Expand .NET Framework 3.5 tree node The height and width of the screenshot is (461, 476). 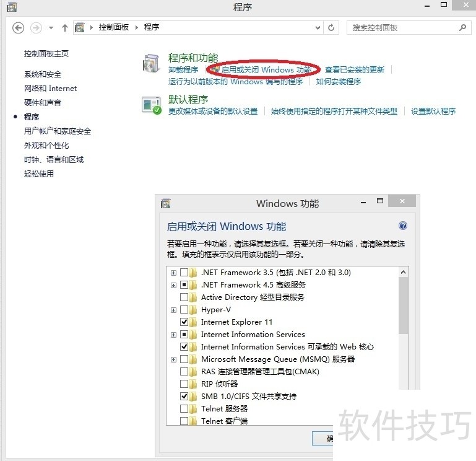coord(173,273)
